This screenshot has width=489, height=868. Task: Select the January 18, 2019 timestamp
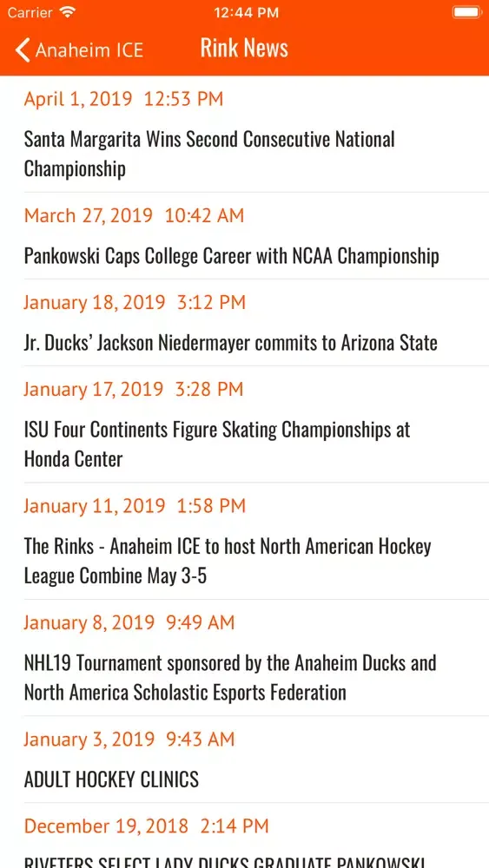tap(134, 302)
